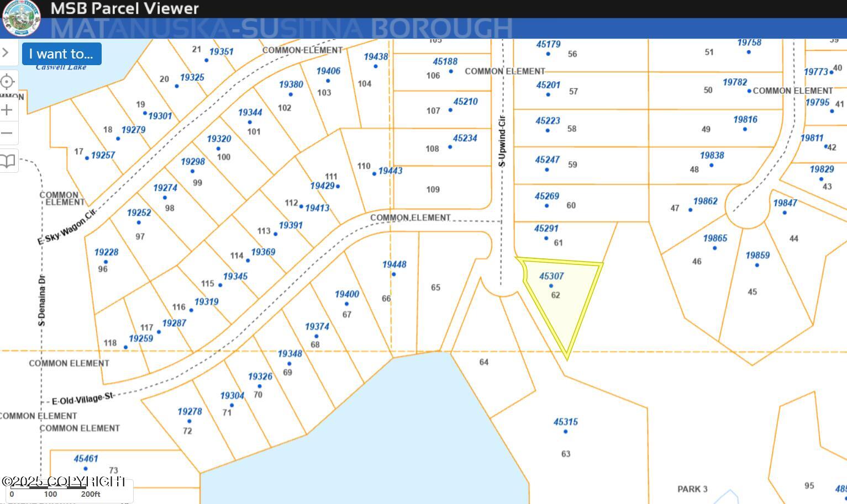Open the bookmarks book icon
This screenshot has width=847, height=504.
click(x=7, y=161)
